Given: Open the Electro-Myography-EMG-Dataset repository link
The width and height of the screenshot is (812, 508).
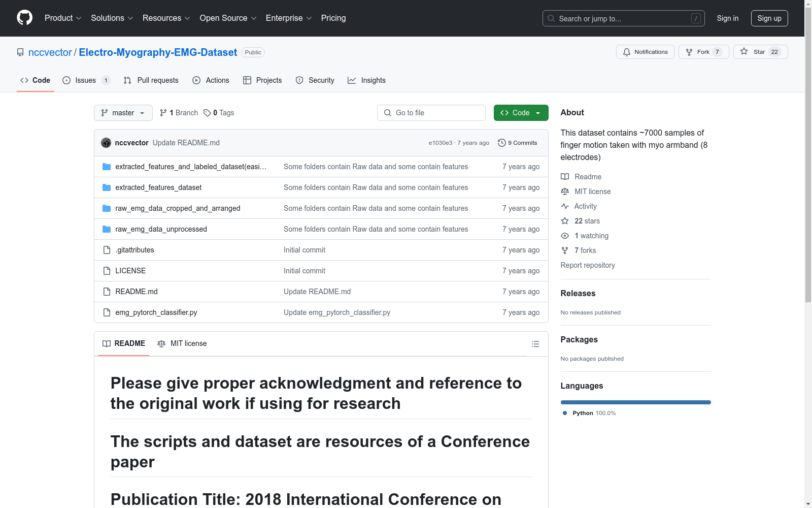Looking at the screenshot, I should click(158, 52).
